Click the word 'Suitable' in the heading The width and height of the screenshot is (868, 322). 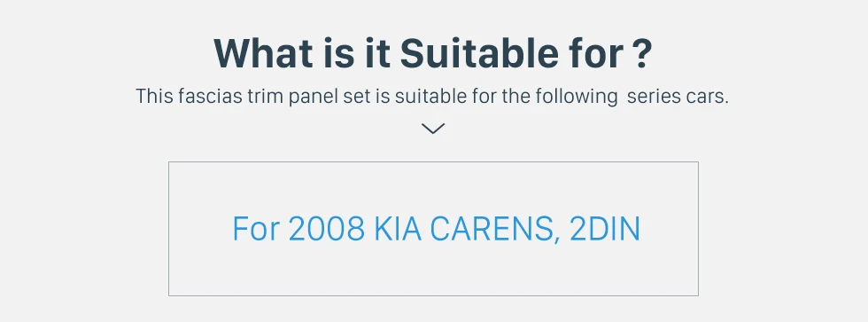click(x=479, y=54)
